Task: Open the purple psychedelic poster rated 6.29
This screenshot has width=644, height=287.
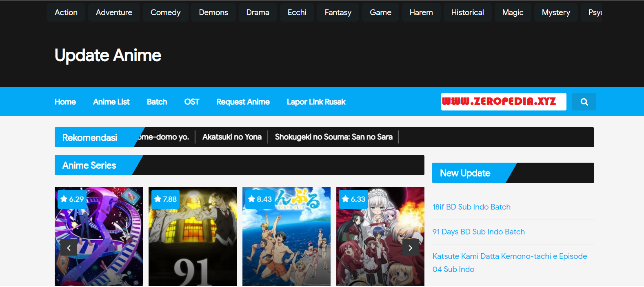Action: (x=99, y=236)
